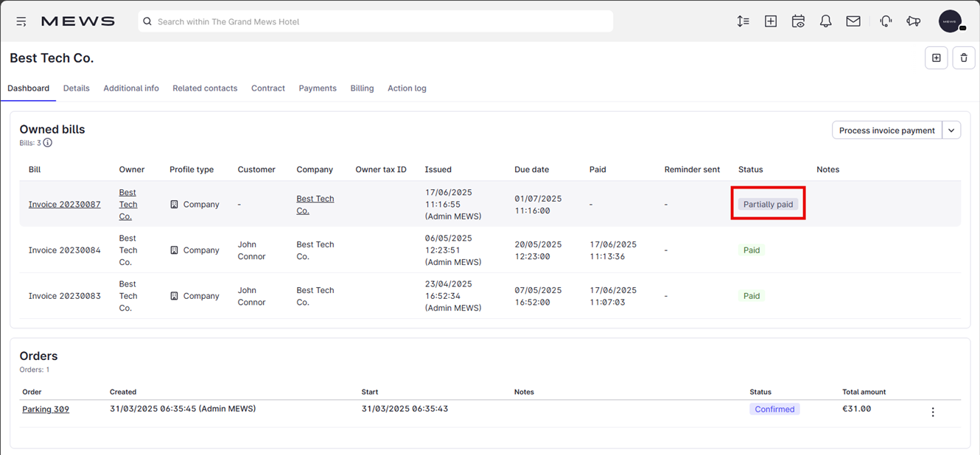Click the megaphone announcements icon
This screenshot has width=980, height=455.
(914, 21)
